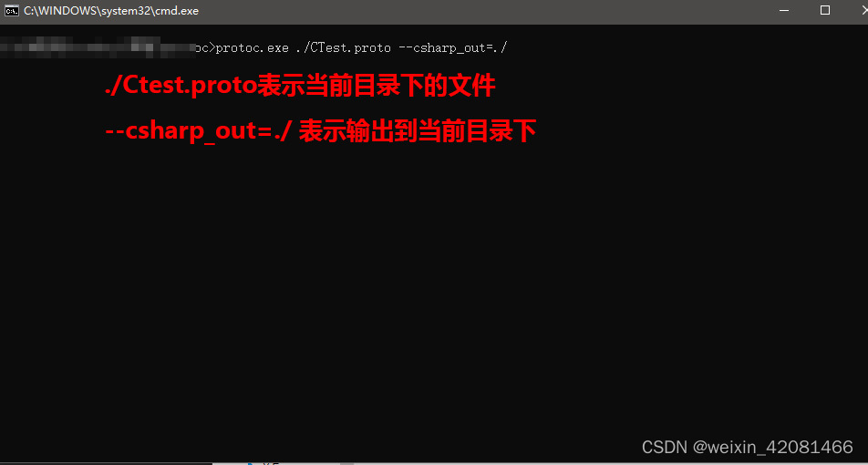Click the > prompt character before protoc.exe
Screen dimensions: 868x465
tap(212, 48)
